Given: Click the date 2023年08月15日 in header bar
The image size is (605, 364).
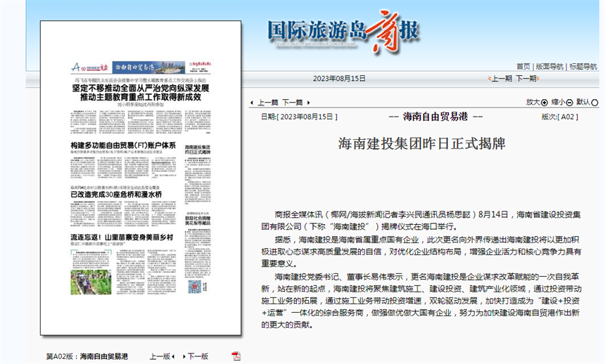Looking at the screenshot, I should (339, 79).
